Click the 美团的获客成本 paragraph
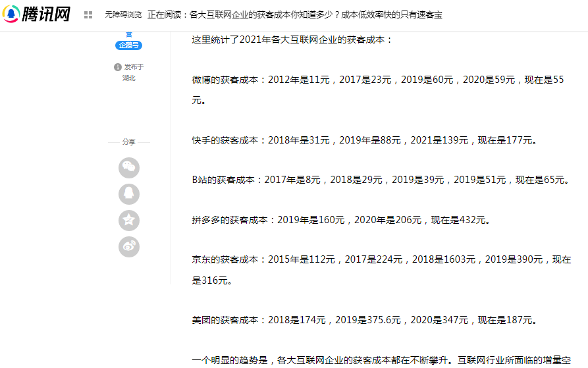The image size is (588, 368). pyautogui.click(x=365, y=320)
